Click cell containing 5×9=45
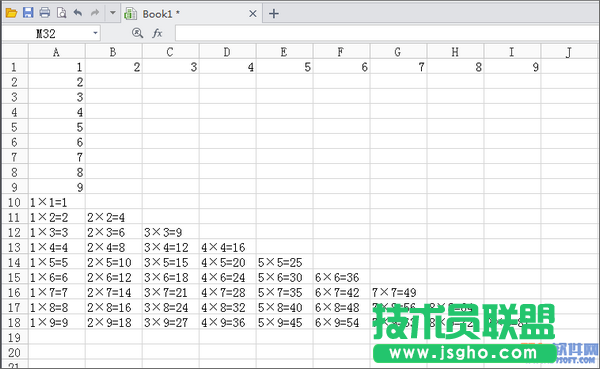Viewport: 600px width, 369px height. [285, 322]
